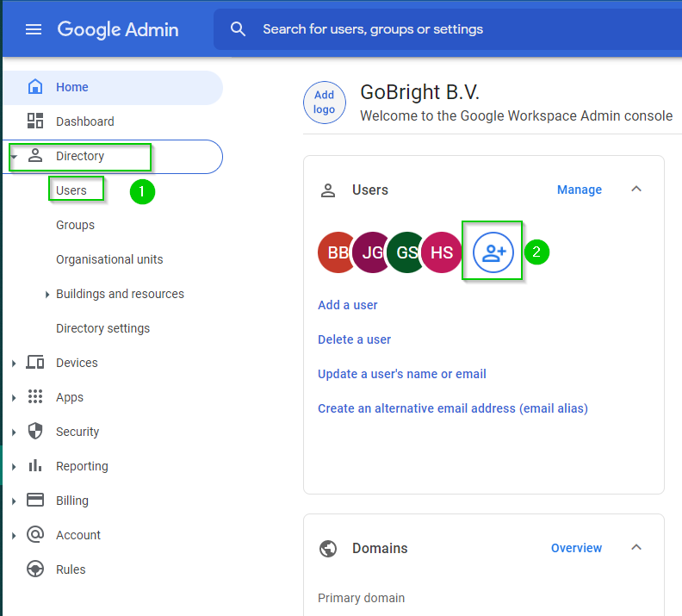This screenshot has width=682, height=616.
Task: Open Users under Directory
Action: point(71,190)
